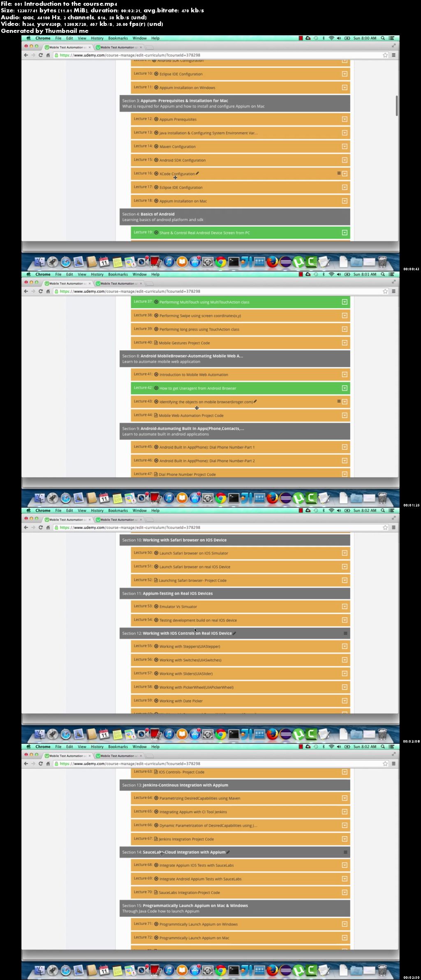
Task: Select the Section 9 Android Built In Apps header
Action: [235, 431]
